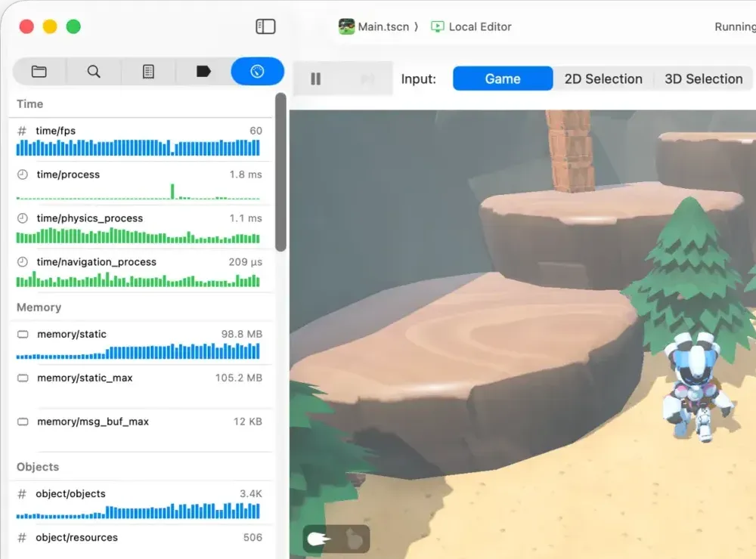Image resolution: width=756 pixels, height=559 pixels.
Task: Click the Running status text
Action: coord(735,26)
